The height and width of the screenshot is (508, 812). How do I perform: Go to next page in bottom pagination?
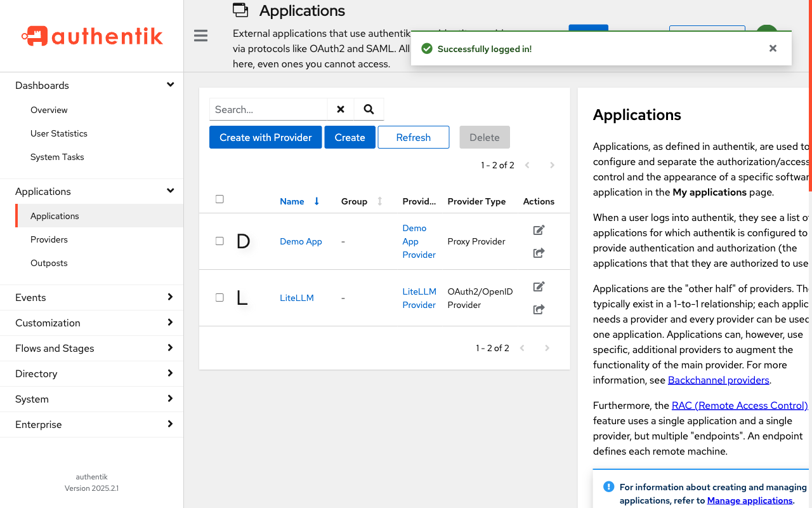(x=547, y=348)
